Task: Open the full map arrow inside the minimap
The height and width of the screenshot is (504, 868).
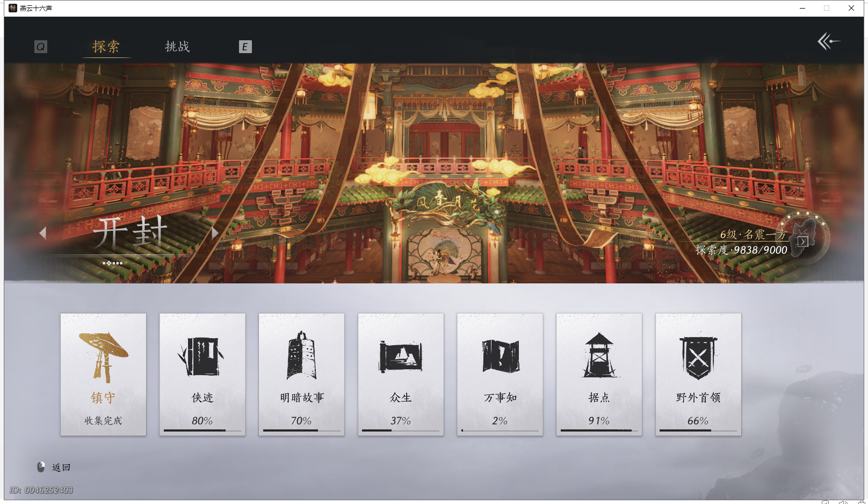Action: click(x=804, y=242)
